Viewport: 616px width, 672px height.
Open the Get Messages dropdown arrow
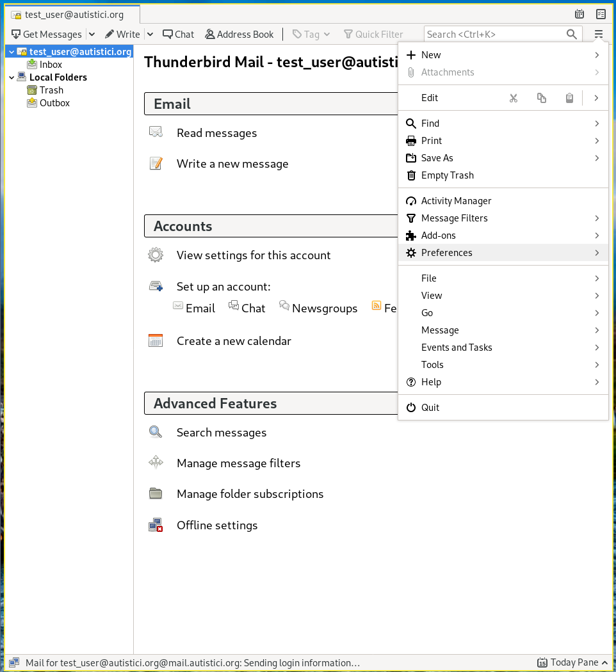pos(92,35)
